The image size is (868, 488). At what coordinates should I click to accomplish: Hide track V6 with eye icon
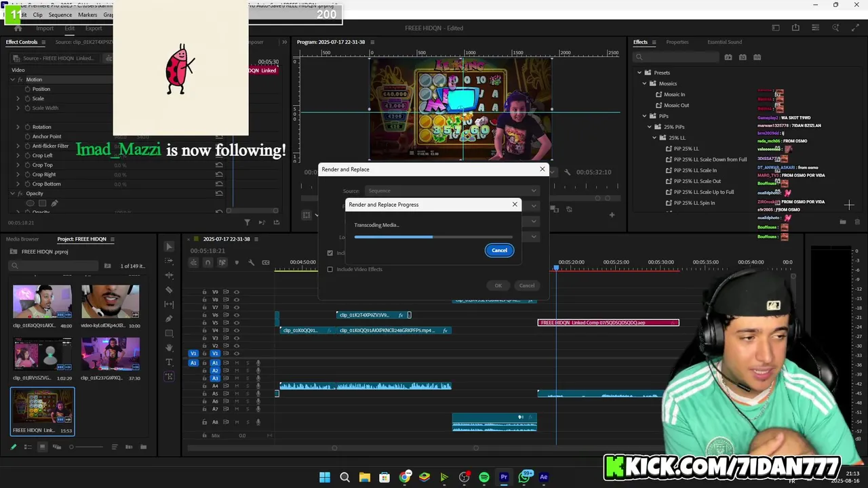tap(237, 315)
